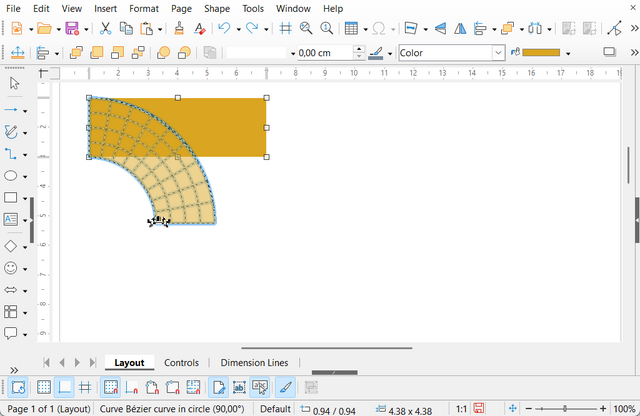The width and height of the screenshot is (640, 416).
Task: Click the Save document icon
Action: (72, 29)
